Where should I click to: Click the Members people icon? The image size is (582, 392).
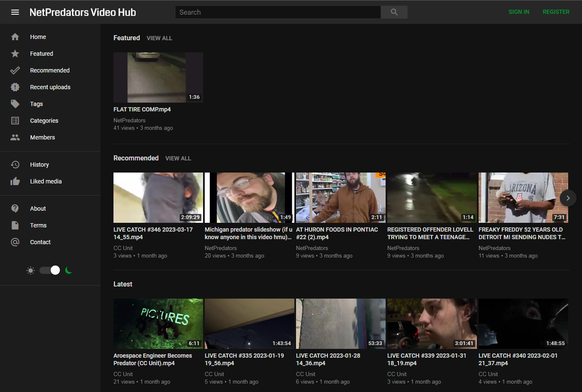click(15, 137)
